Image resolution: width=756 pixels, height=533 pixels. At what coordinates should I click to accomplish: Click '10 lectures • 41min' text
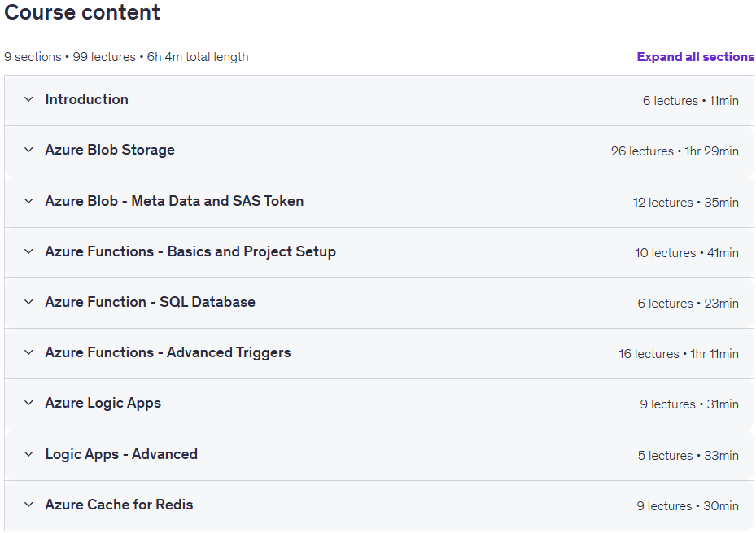coord(687,253)
